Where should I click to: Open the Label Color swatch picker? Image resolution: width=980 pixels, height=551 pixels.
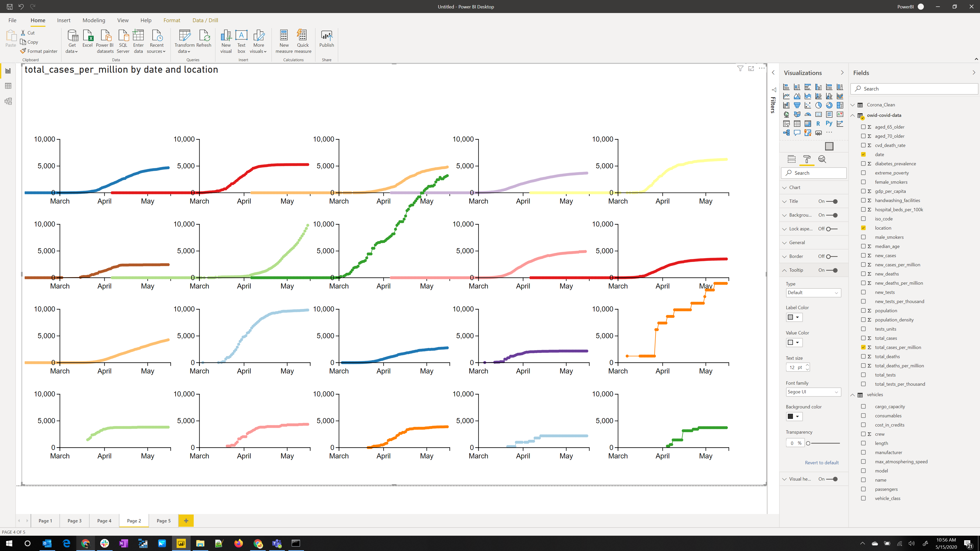(x=794, y=317)
